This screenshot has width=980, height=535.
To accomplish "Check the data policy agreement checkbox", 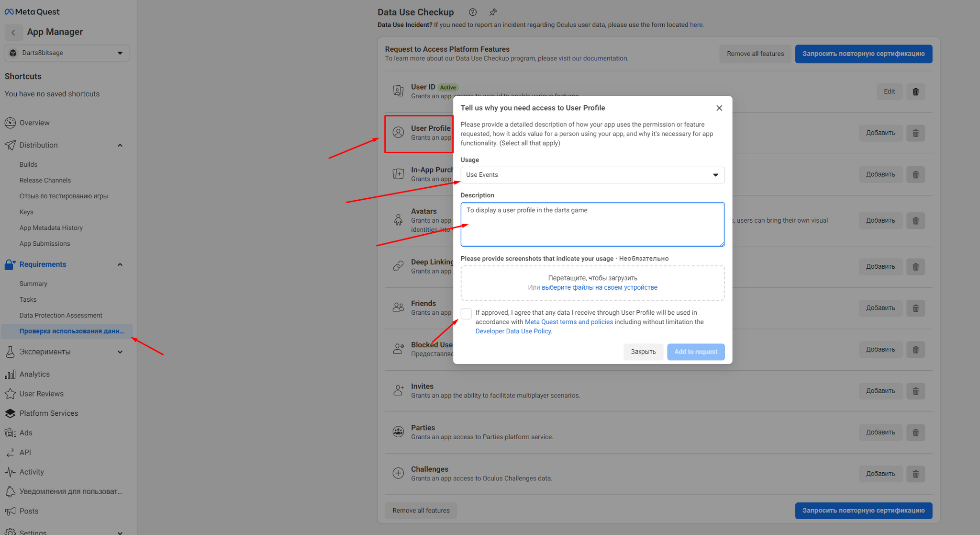I will 466,314.
